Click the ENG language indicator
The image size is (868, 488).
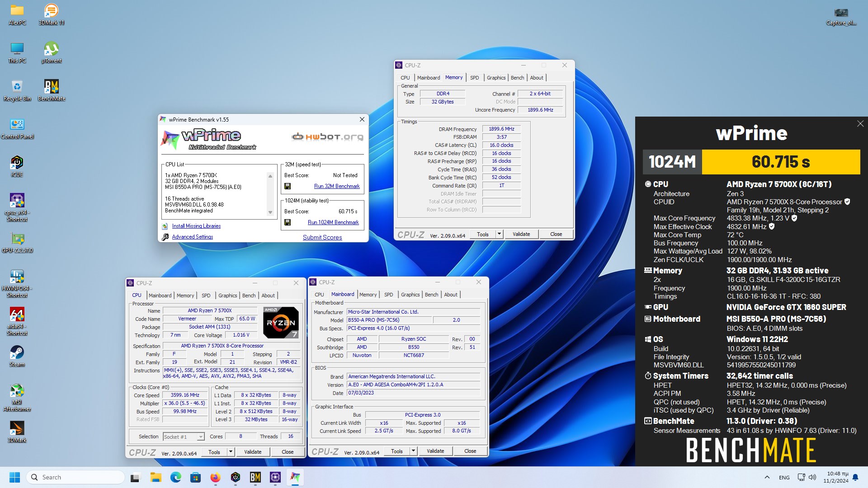pos(784,477)
